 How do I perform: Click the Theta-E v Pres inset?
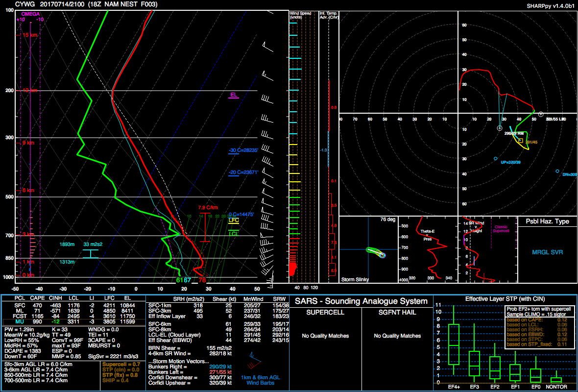[x=428, y=249]
